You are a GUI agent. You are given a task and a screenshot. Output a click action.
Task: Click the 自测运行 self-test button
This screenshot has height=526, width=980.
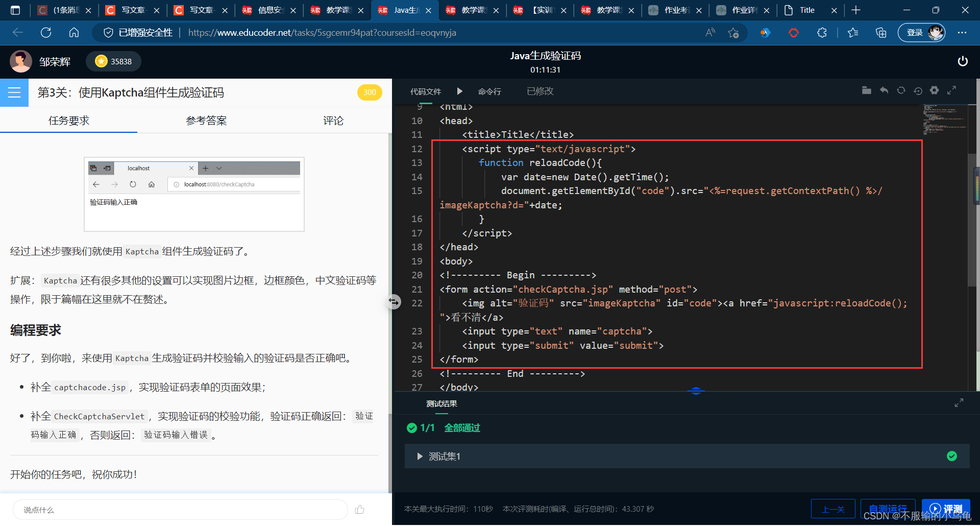888,509
